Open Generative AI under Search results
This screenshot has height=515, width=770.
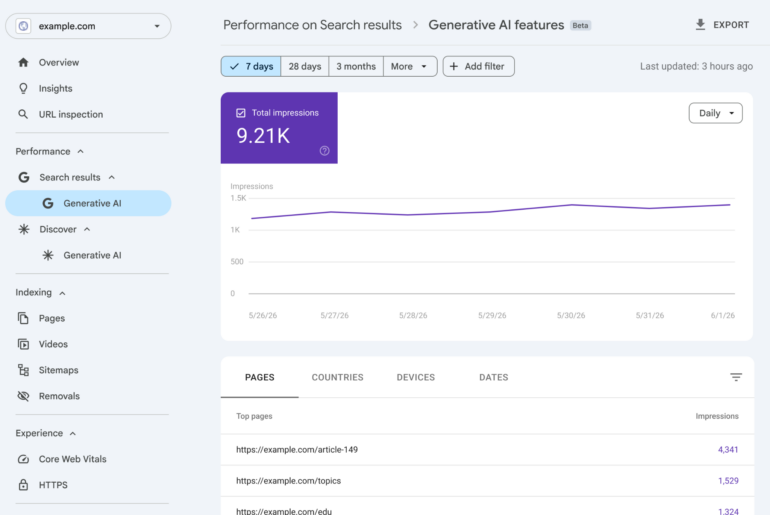pos(88,203)
